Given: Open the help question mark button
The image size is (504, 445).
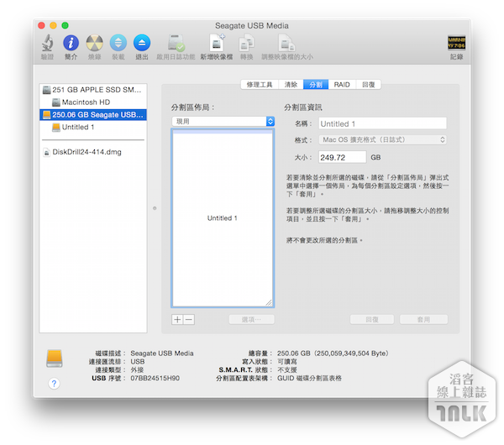Looking at the screenshot, I should (54, 384).
